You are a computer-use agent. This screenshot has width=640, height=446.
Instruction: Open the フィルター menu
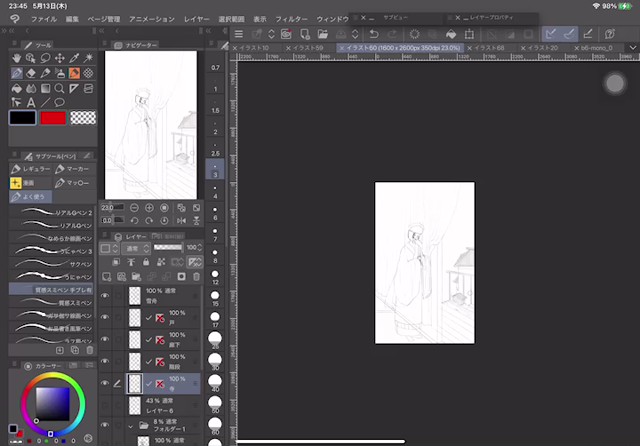click(x=291, y=19)
